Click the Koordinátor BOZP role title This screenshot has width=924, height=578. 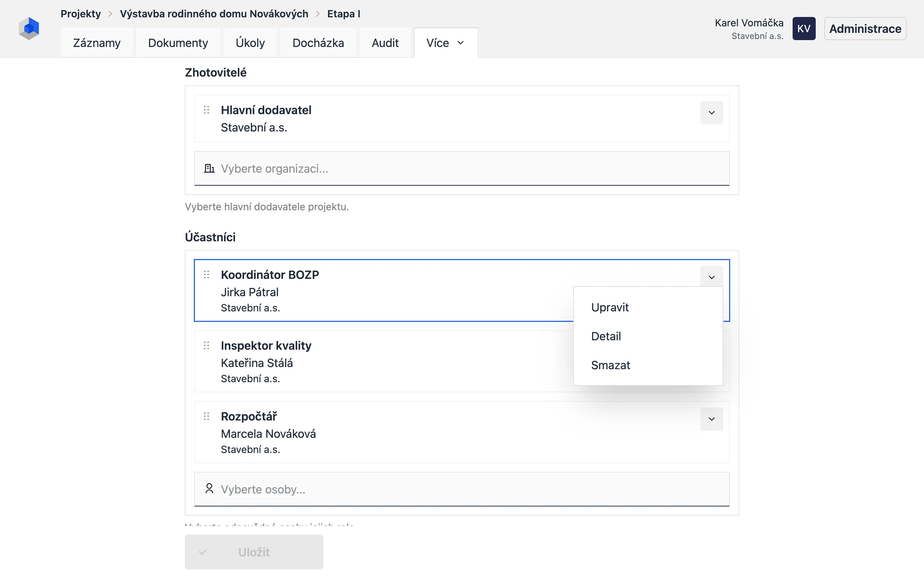click(270, 275)
